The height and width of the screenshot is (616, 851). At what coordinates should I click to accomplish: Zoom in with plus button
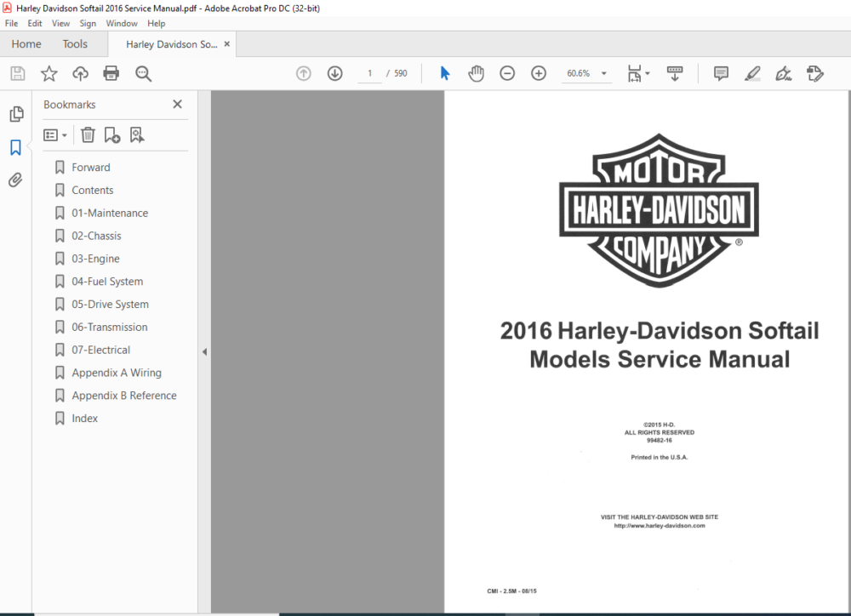click(x=539, y=73)
